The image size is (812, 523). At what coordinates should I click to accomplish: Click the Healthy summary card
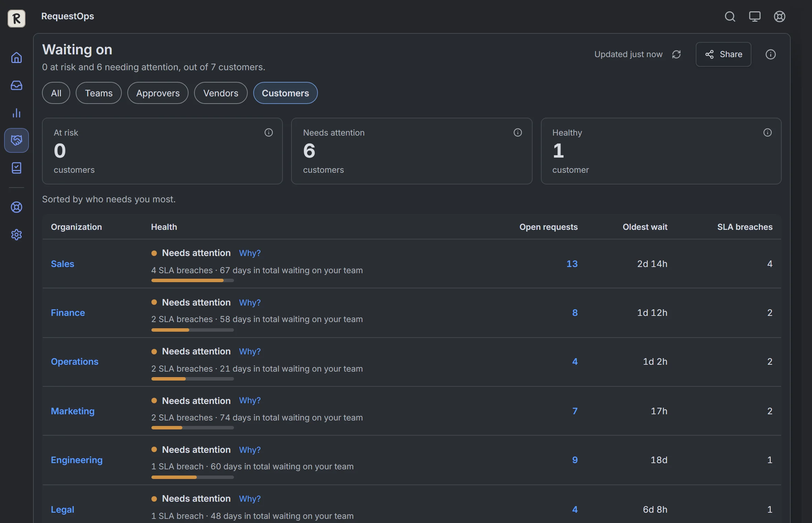point(661,151)
